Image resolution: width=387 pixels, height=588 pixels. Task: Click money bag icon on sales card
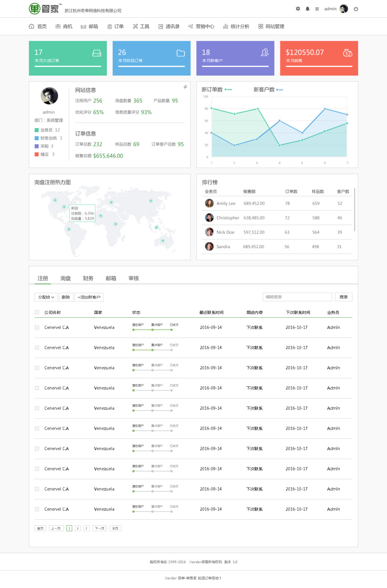pyautogui.click(x=347, y=53)
